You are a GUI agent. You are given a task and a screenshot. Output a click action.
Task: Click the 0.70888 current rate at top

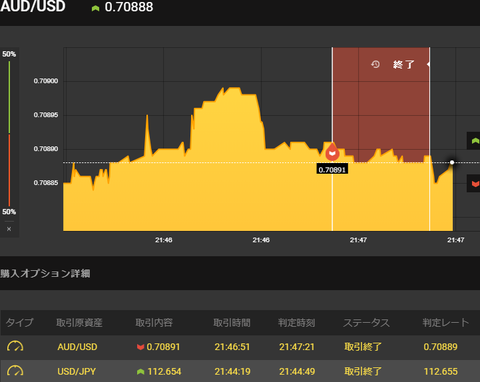point(129,7)
